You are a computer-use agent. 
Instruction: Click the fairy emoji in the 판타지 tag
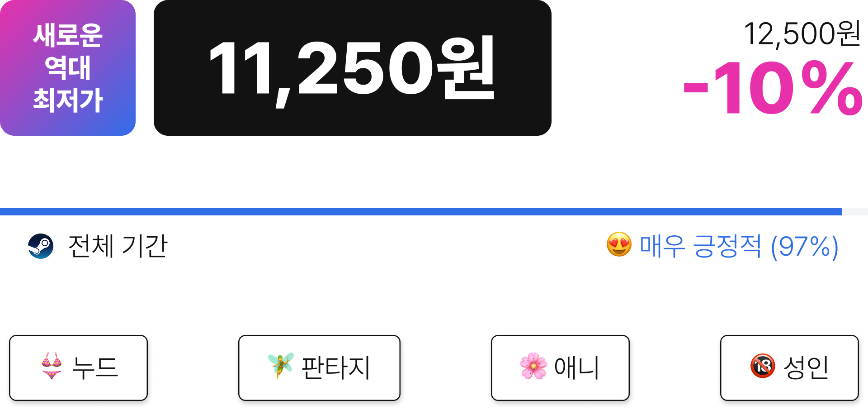[281, 366]
